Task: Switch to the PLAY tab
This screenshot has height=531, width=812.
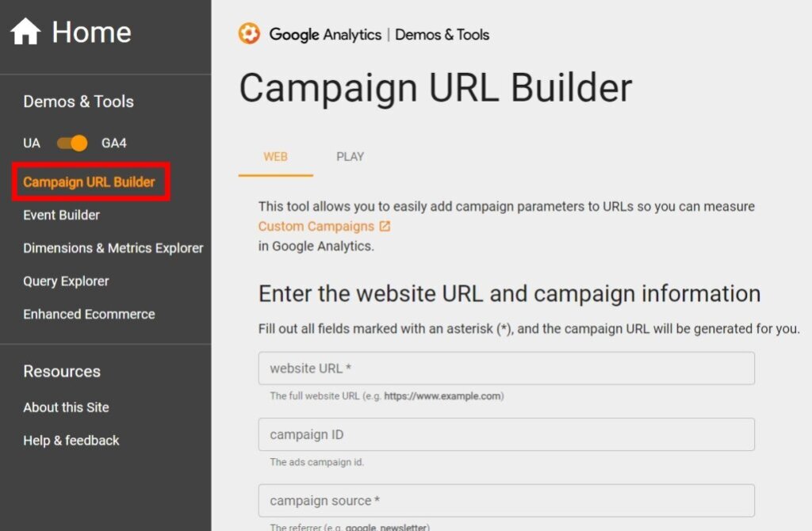Action: (x=350, y=156)
